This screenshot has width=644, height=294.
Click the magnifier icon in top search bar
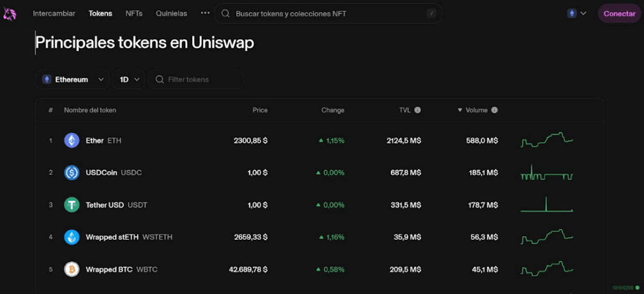[225, 13]
